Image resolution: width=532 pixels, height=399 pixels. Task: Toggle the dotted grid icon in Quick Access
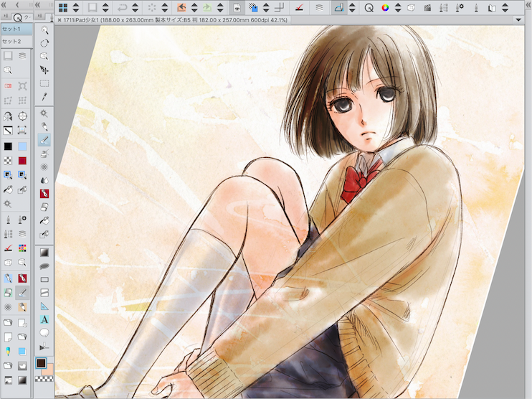point(22,100)
